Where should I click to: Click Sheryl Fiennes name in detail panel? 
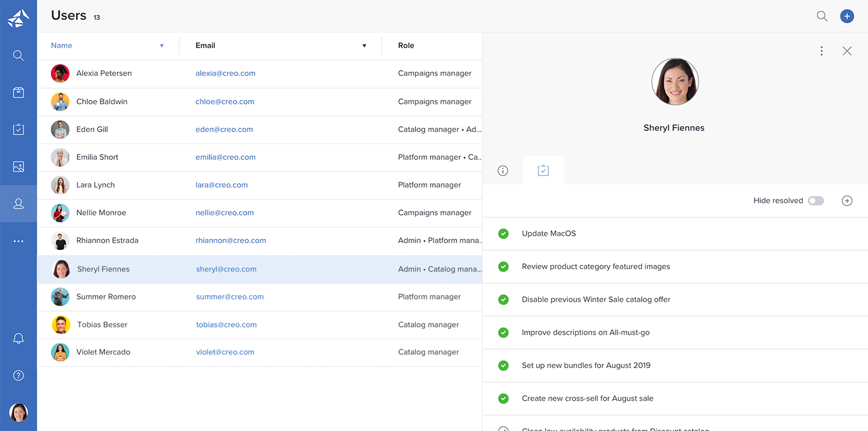coord(674,128)
